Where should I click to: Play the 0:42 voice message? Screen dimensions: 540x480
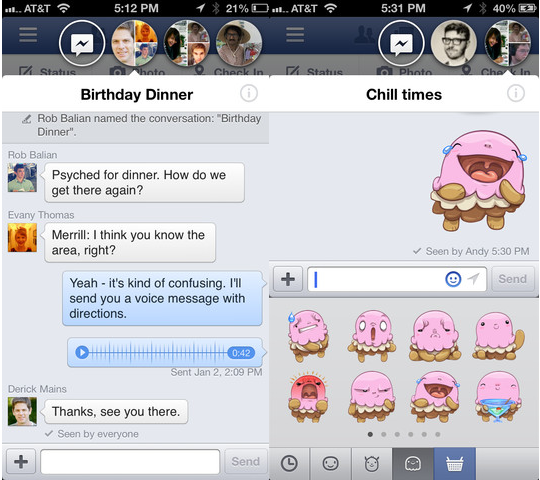(82, 352)
